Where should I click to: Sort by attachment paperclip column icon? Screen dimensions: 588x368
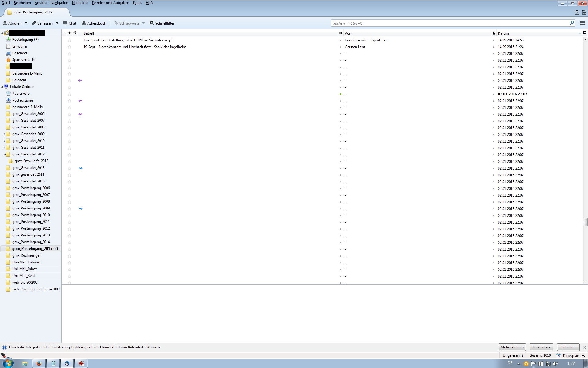[75, 33]
